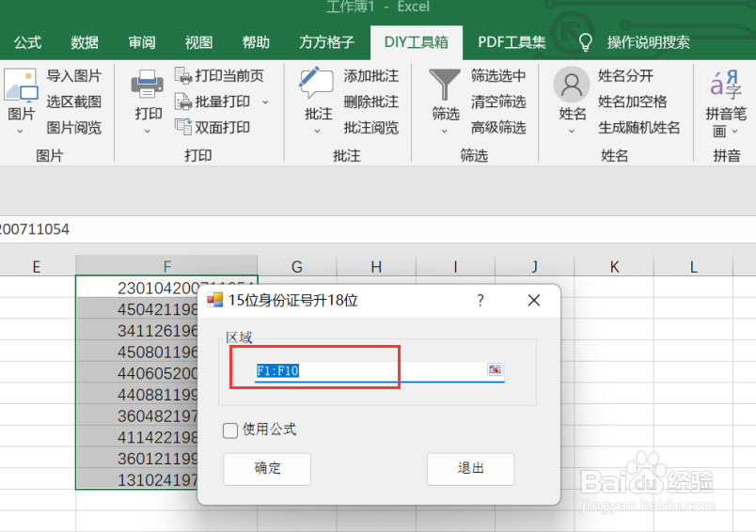Expand the 打印 dropdown arrow
This screenshot has width=756, height=532.
click(x=147, y=131)
